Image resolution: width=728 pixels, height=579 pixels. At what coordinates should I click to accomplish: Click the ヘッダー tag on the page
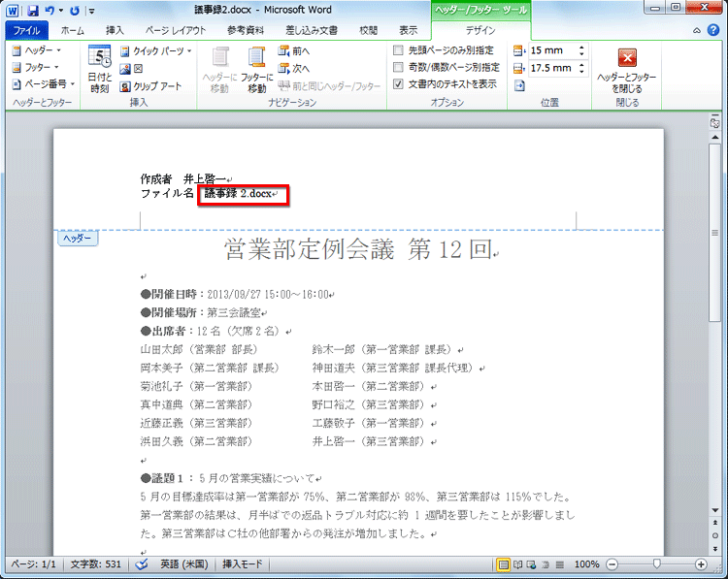click(78, 239)
